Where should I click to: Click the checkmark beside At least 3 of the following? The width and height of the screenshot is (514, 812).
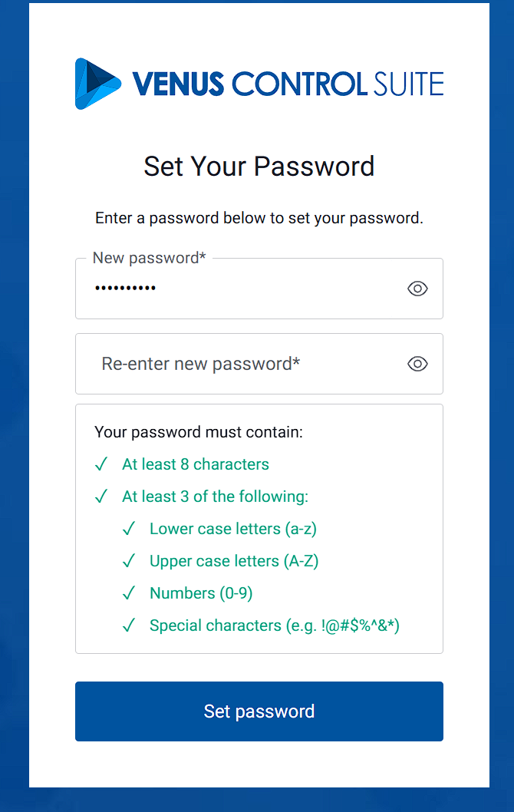[100, 497]
